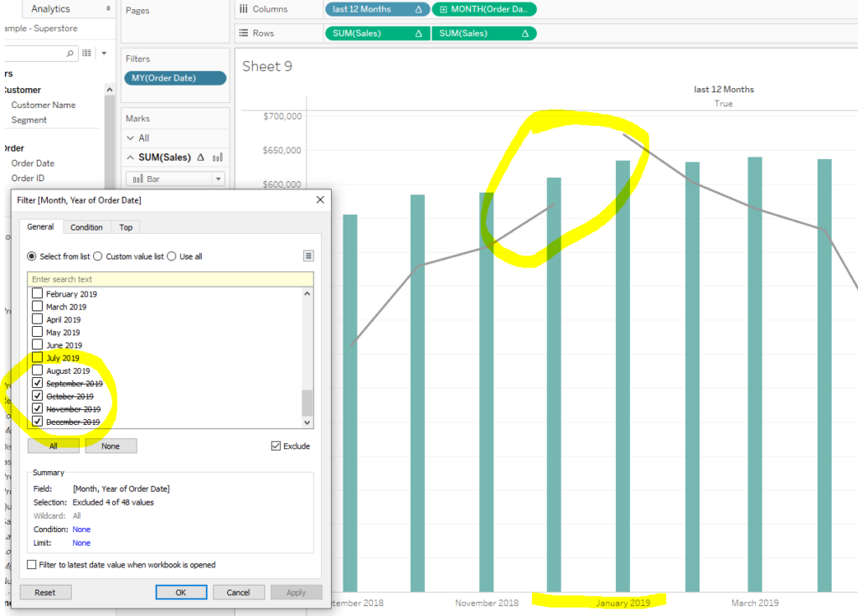Click delta icon on second SUM(Sales) Rows pill
This screenshot has width=858, height=616.
(x=525, y=34)
